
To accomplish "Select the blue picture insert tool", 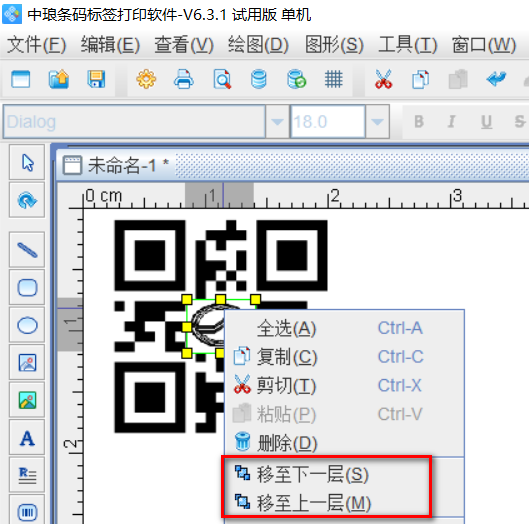I will (x=27, y=363).
